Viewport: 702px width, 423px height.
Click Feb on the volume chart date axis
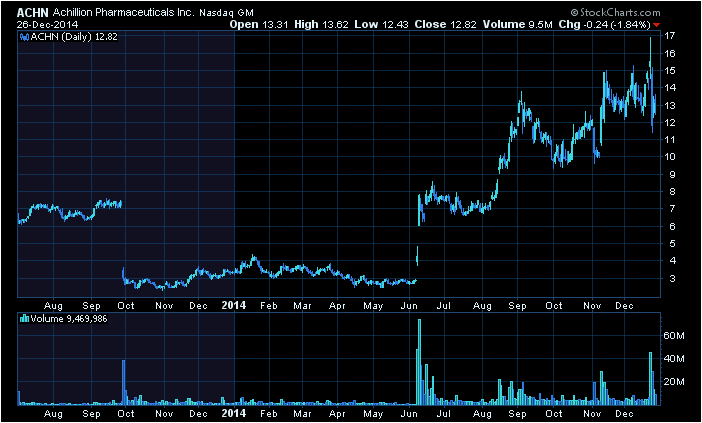(x=269, y=413)
